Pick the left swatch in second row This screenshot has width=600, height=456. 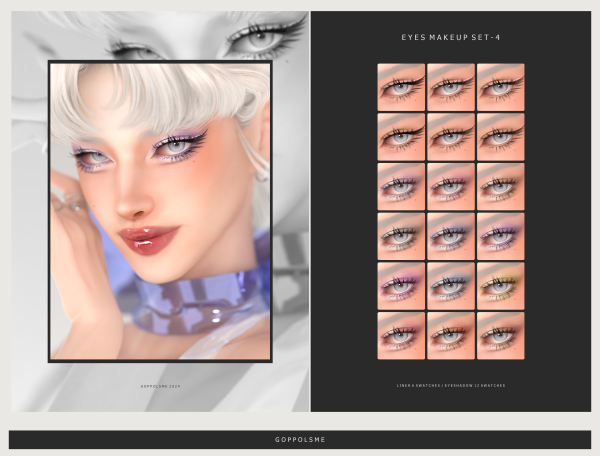pyautogui.click(x=401, y=136)
